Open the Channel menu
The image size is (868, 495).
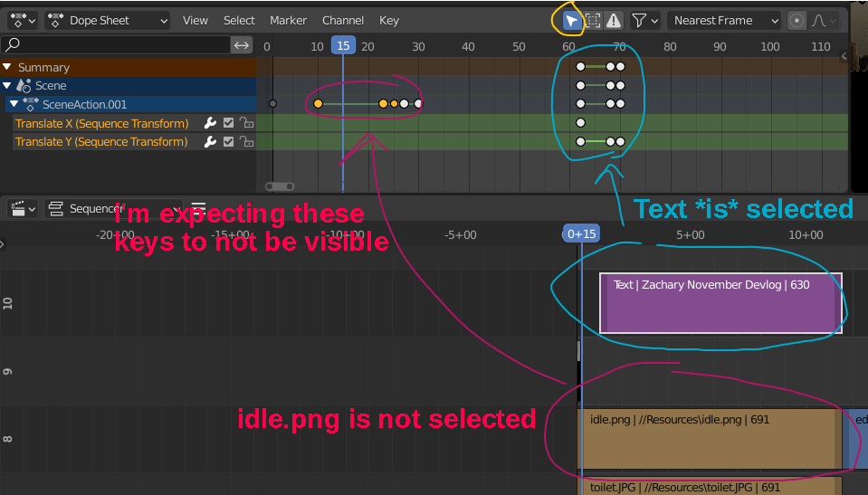pyautogui.click(x=343, y=21)
